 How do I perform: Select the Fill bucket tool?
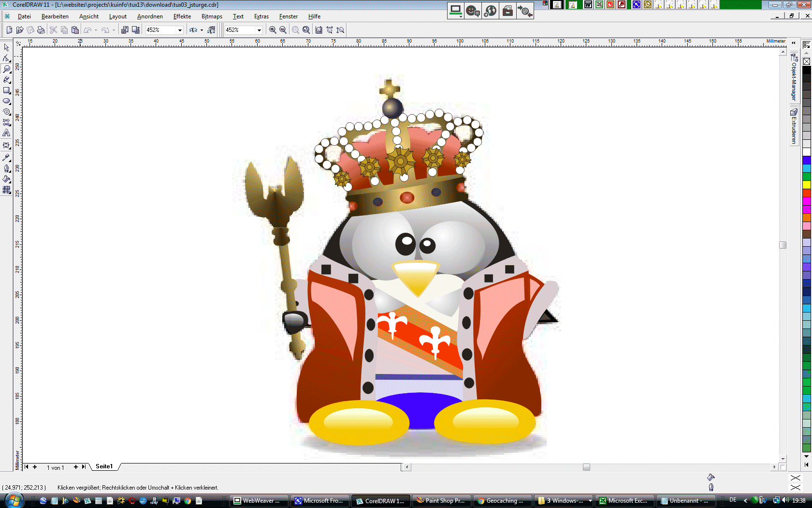(6, 179)
